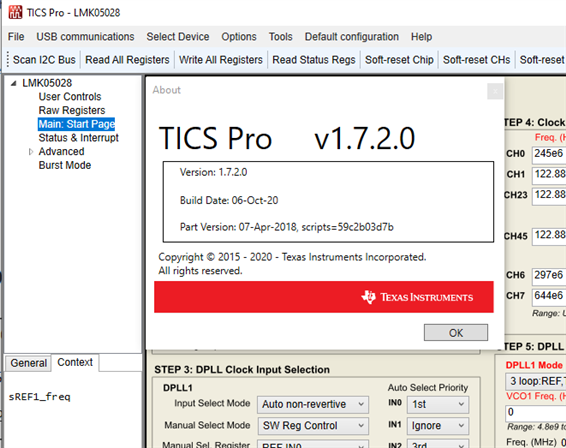Click the CH23 frequency input field
Image resolution: width=566 pixels, height=448 pixels.
pos(549,196)
